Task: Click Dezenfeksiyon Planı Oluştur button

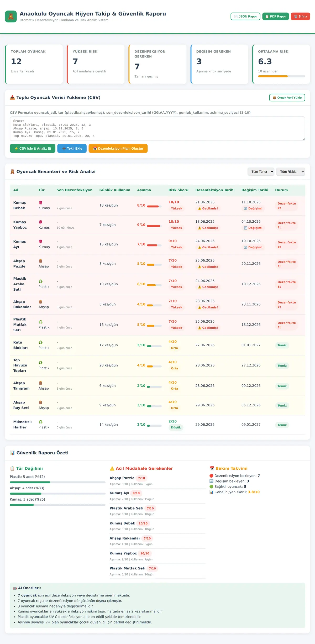Action: pyautogui.click(x=118, y=148)
